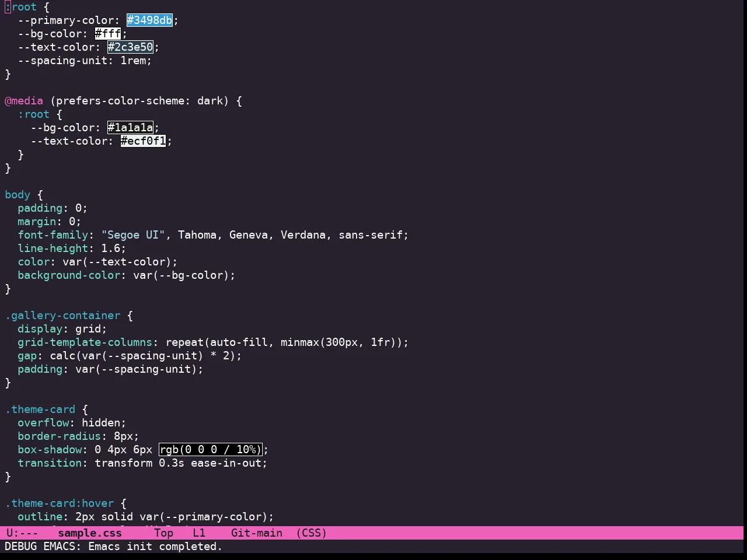The width and height of the screenshot is (747, 560).
Task: Click the "Segoe UI" string value
Action: click(133, 235)
